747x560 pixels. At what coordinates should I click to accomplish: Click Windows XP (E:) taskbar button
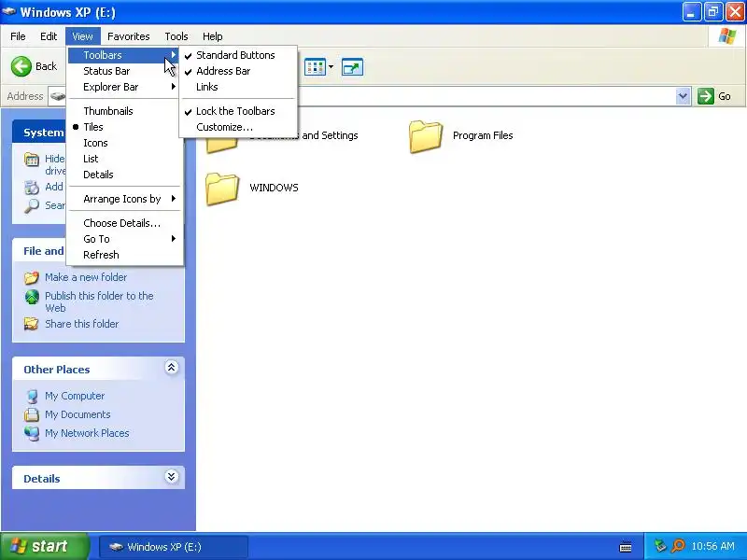click(x=174, y=547)
